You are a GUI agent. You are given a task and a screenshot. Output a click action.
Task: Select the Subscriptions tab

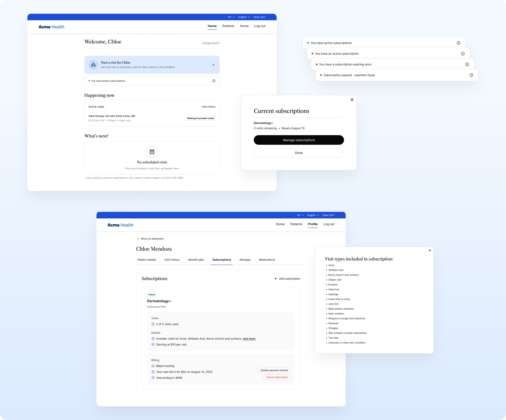pos(221,260)
